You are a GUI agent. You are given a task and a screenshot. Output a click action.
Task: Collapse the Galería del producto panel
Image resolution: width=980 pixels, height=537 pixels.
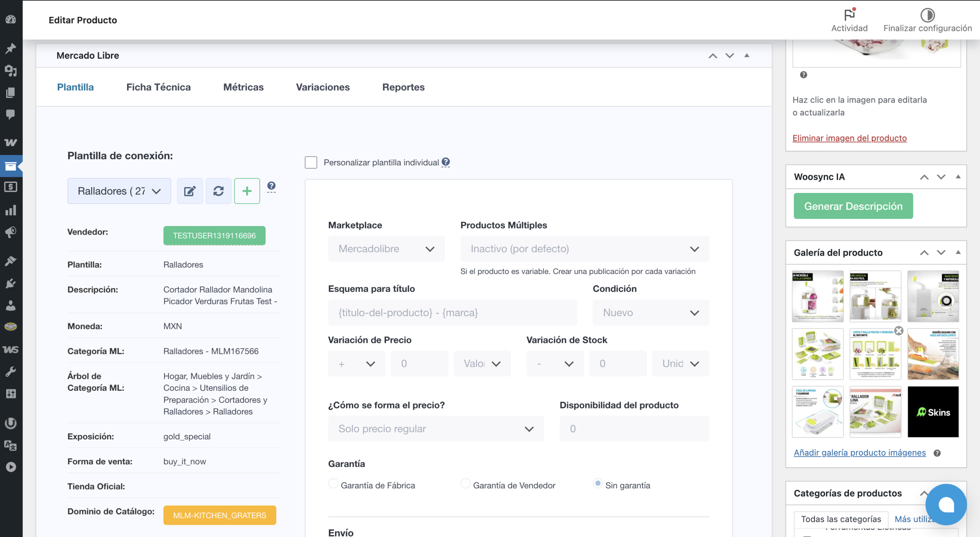(958, 253)
